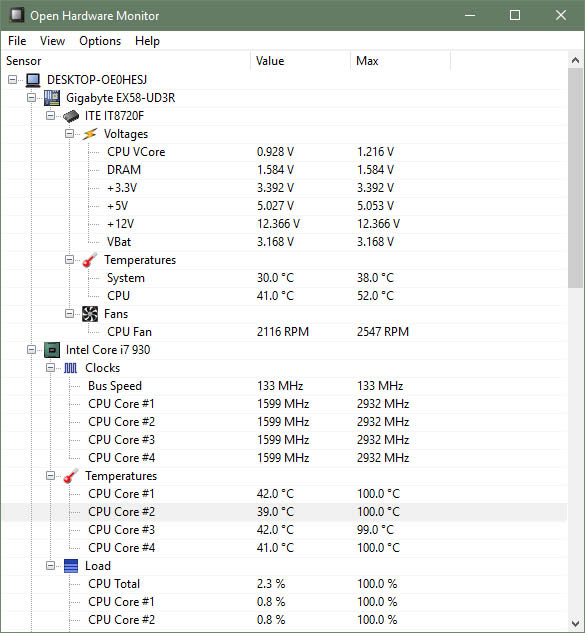Screen dimensions: 585x633
Task: Select CPU Core #3 under Clocks
Action: (x=284, y=440)
